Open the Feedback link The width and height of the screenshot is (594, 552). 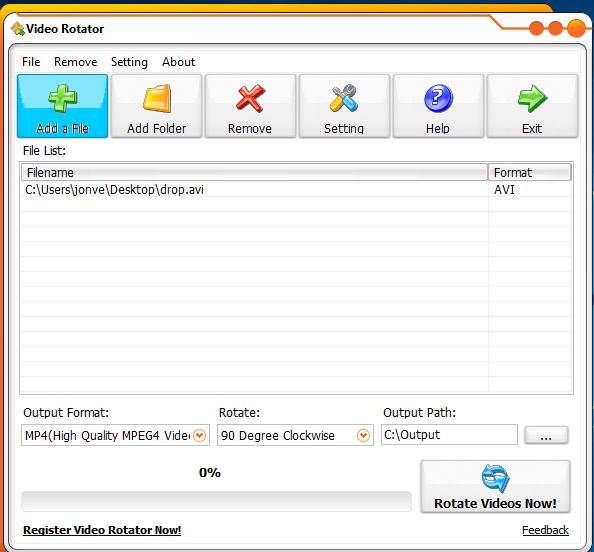point(545,530)
